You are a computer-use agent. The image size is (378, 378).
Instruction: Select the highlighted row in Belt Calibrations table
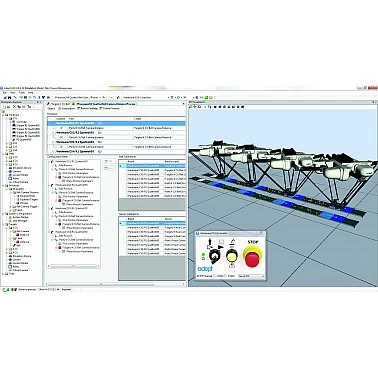pyautogui.click(x=153, y=166)
